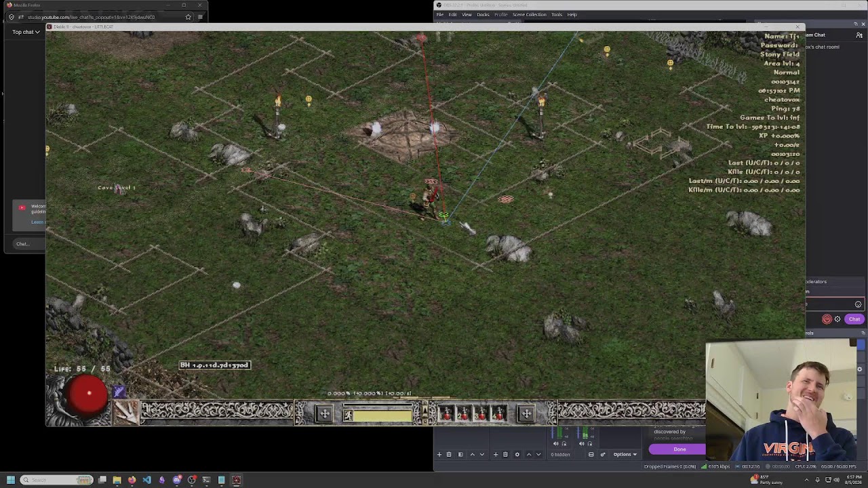Move the OBS source up
This screenshot has width=868, height=488.
point(529,454)
